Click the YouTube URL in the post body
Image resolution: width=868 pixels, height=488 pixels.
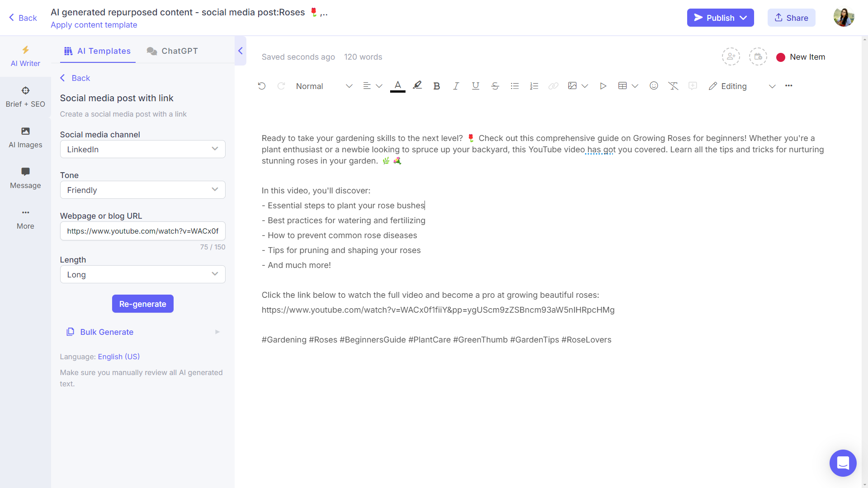pyautogui.click(x=438, y=310)
